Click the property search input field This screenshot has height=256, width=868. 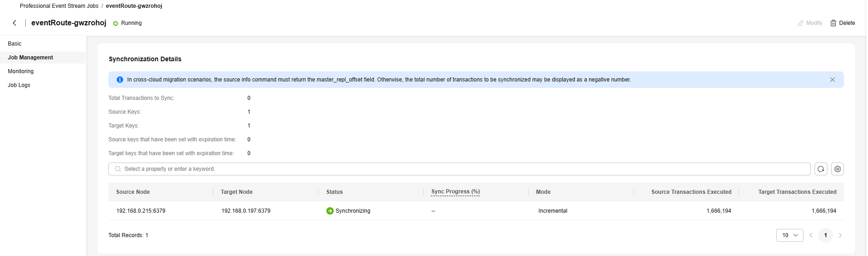(460, 169)
